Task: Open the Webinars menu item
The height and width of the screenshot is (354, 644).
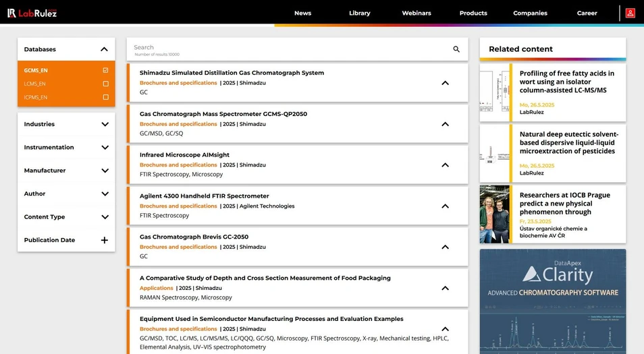Action: pyautogui.click(x=416, y=13)
